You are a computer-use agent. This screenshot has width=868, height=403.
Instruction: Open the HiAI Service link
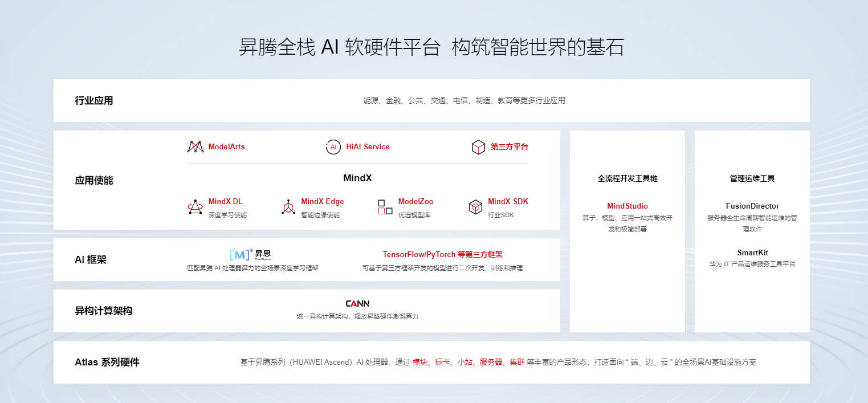[x=368, y=147]
